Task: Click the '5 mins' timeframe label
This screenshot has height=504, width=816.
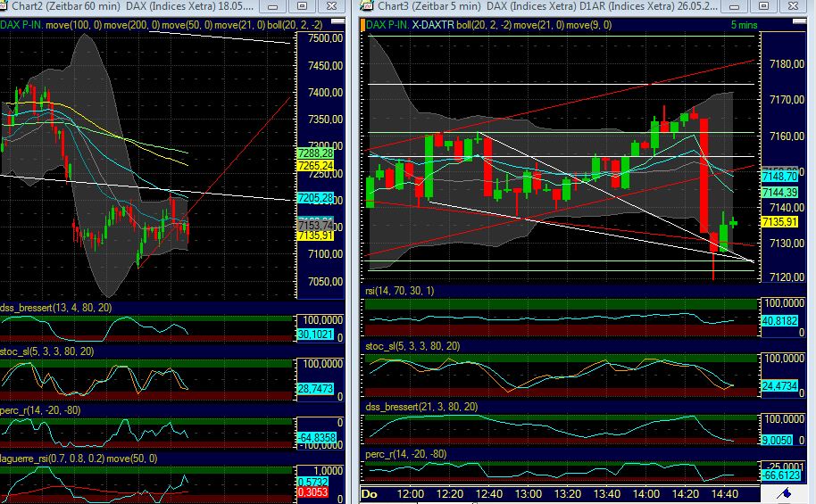Action: pos(744,24)
